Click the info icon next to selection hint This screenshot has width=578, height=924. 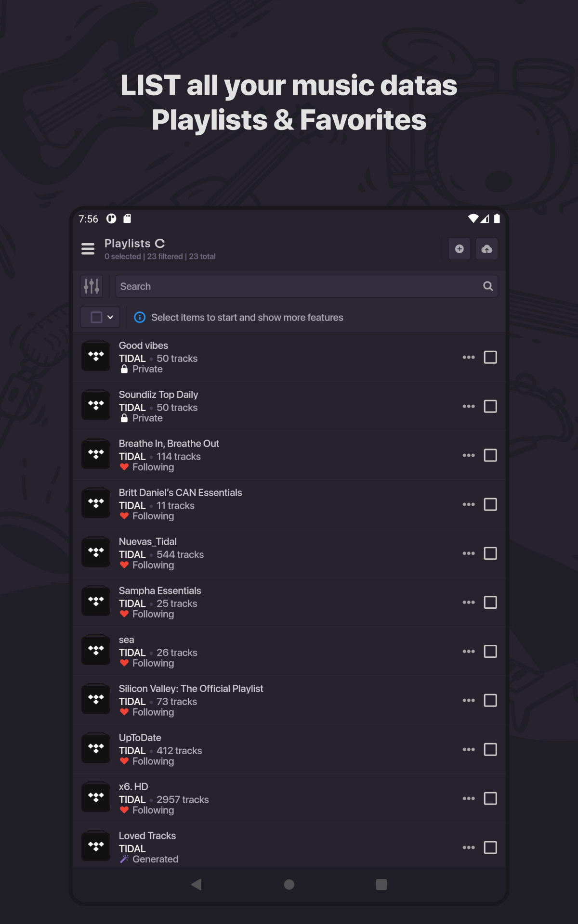pyautogui.click(x=140, y=318)
